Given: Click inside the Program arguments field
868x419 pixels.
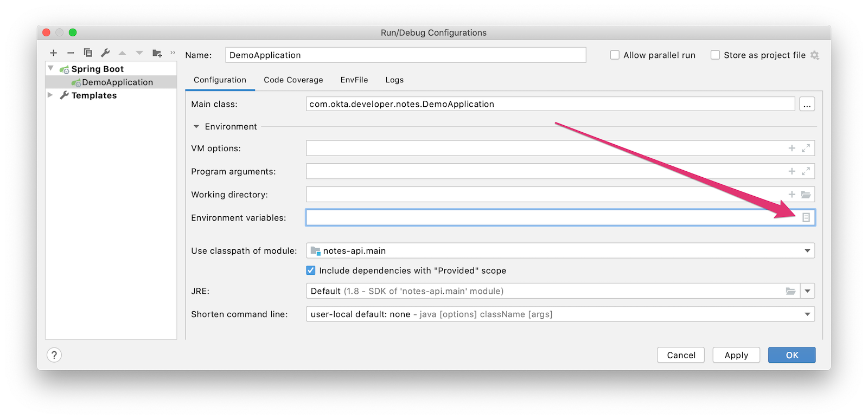Looking at the screenshot, I should 542,171.
